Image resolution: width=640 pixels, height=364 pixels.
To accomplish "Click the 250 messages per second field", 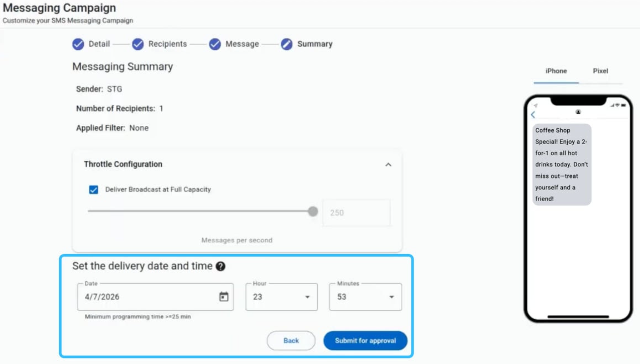I will [x=356, y=213].
